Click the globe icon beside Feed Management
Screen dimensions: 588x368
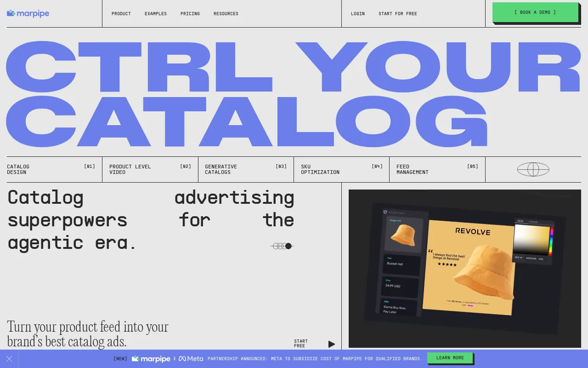(x=533, y=169)
